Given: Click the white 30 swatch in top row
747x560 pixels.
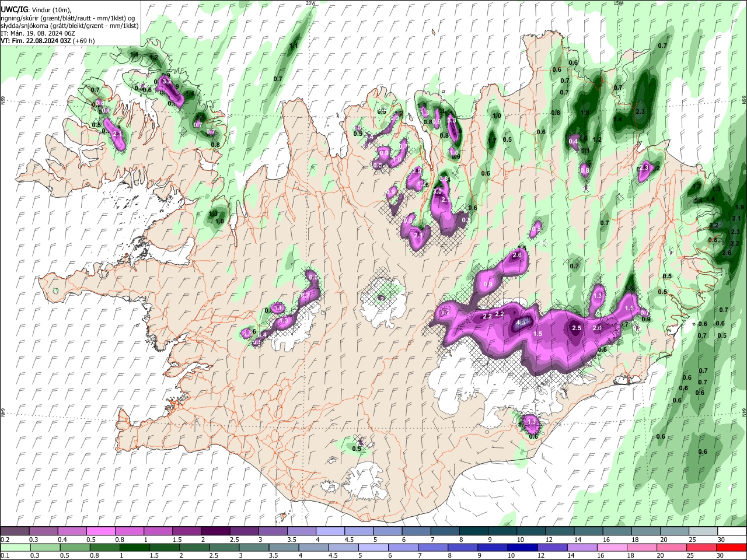Looking at the screenshot, I should (x=731, y=531).
